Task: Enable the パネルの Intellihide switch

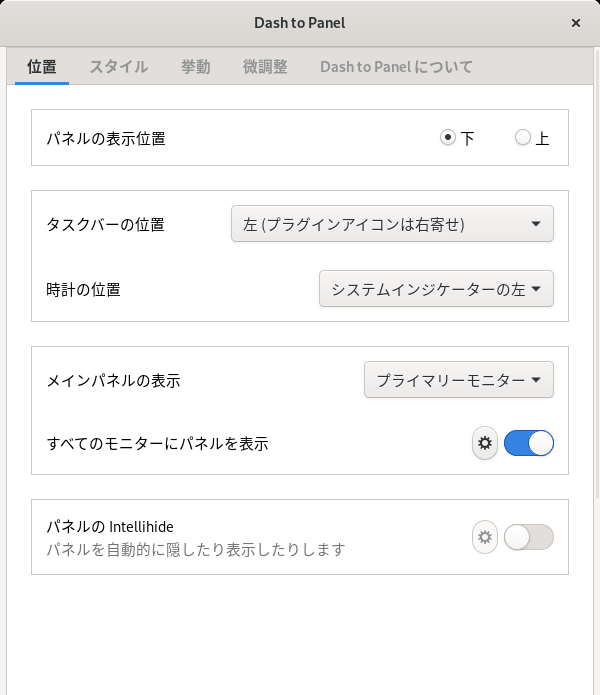Action: click(529, 537)
